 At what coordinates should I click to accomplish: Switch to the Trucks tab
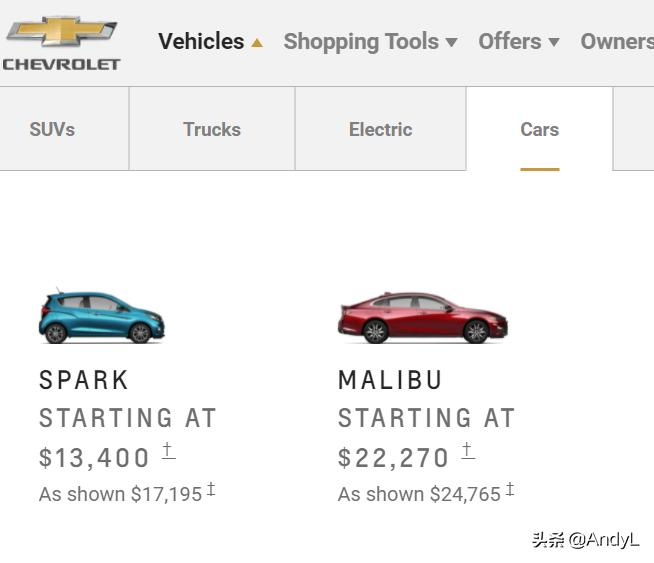click(x=212, y=129)
